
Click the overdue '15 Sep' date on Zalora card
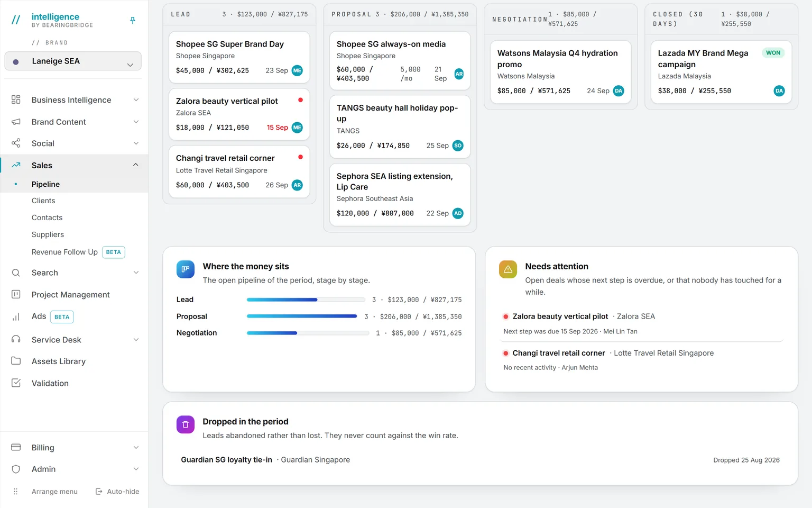pyautogui.click(x=278, y=128)
